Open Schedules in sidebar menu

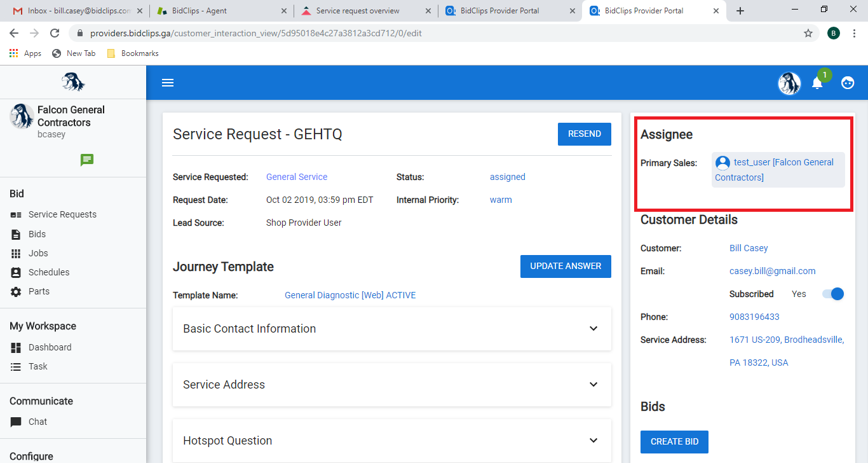(x=49, y=272)
